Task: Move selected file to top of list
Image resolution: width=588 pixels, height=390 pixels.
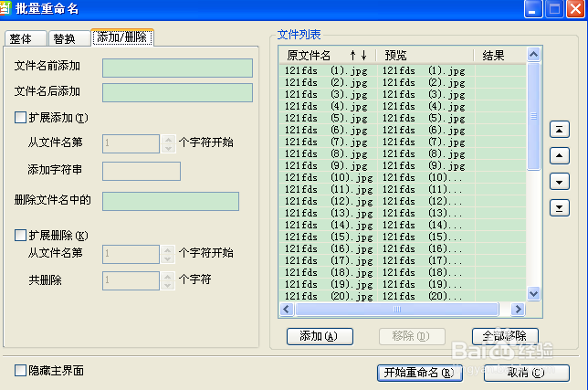Action: click(x=559, y=130)
